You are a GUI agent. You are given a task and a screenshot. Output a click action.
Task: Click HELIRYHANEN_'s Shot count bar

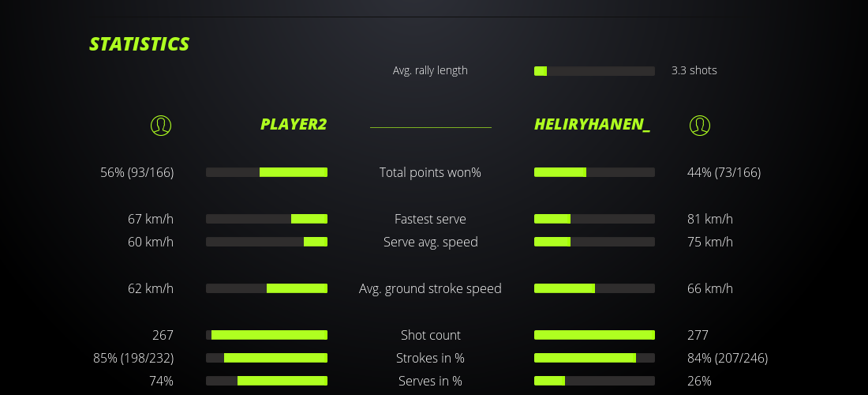(594, 335)
